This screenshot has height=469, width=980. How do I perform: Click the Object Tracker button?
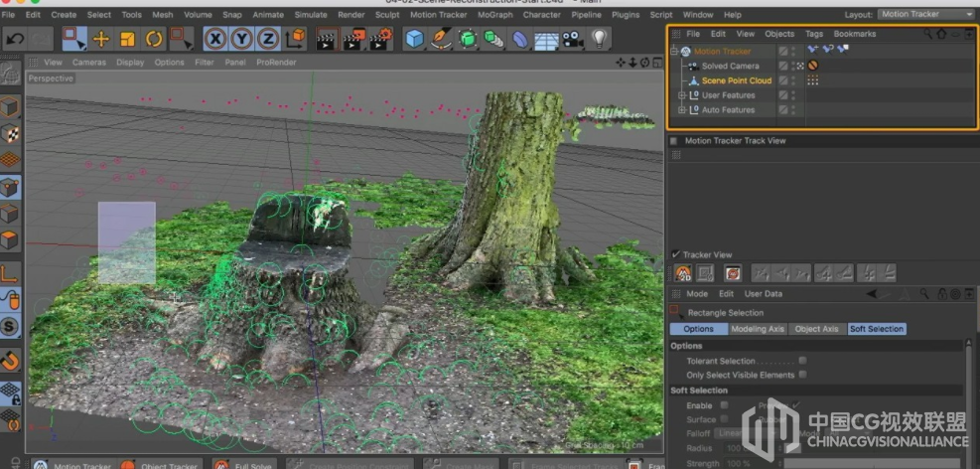(160, 465)
